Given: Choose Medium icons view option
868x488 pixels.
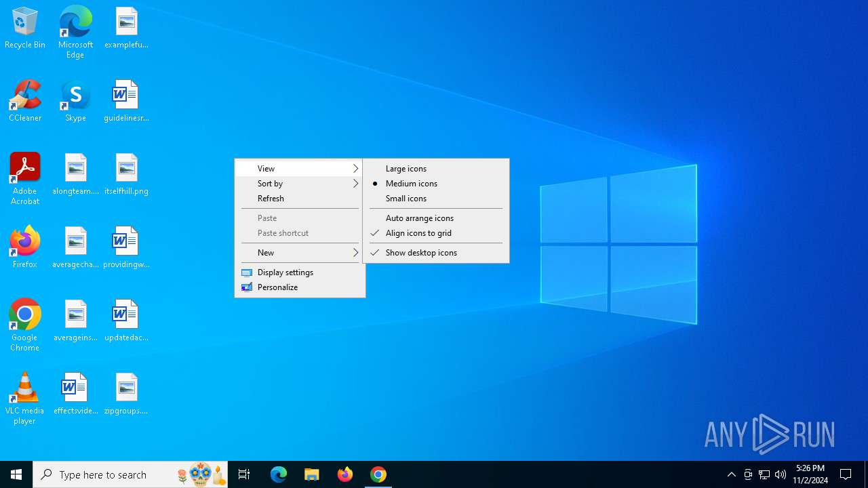Looking at the screenshot, I should click(436, 184).
